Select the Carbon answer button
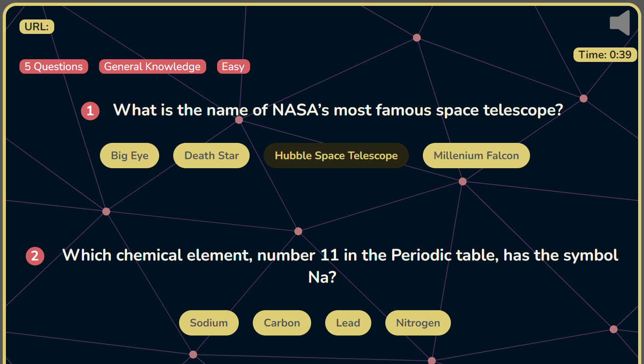644x364 pixels. [282, 323]
